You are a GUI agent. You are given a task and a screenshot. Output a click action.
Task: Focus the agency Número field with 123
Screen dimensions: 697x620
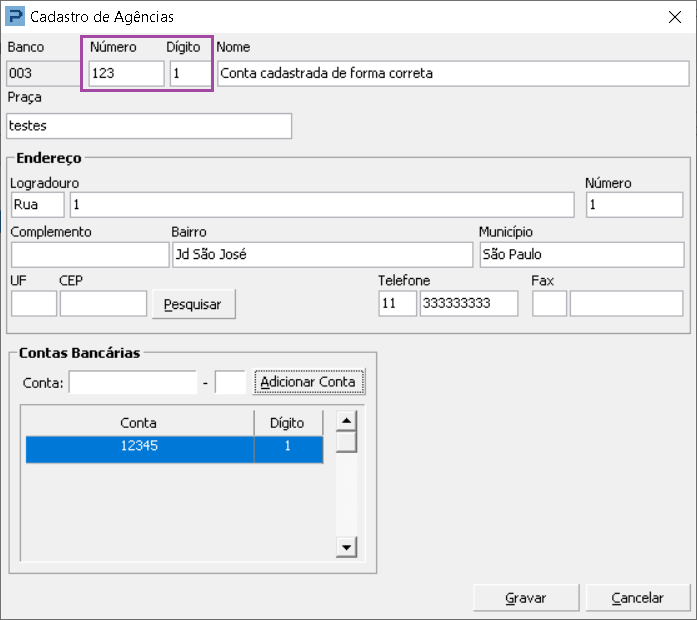pyautogui.click(x=127, y=73)
